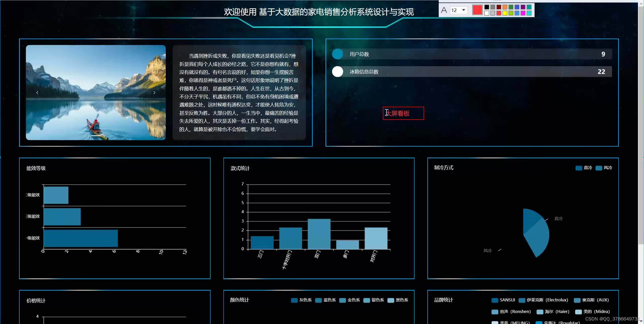Click the fridge count value 22

point(601,72)
